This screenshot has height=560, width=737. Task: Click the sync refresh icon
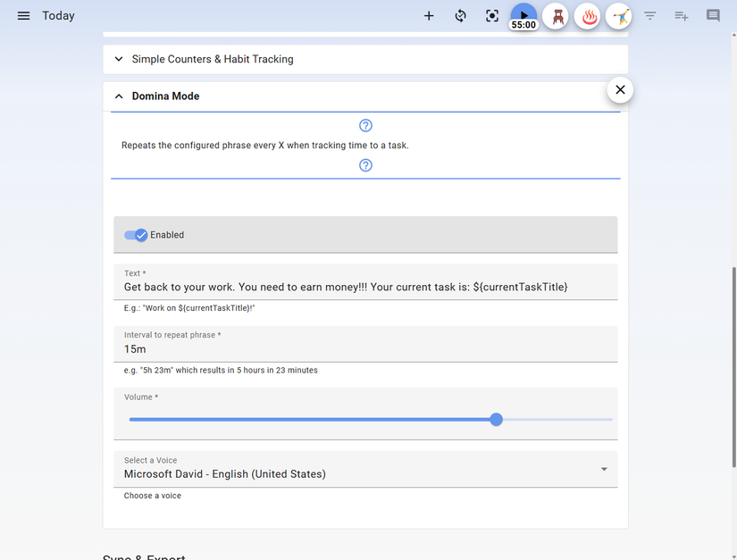tap(460, 15)
